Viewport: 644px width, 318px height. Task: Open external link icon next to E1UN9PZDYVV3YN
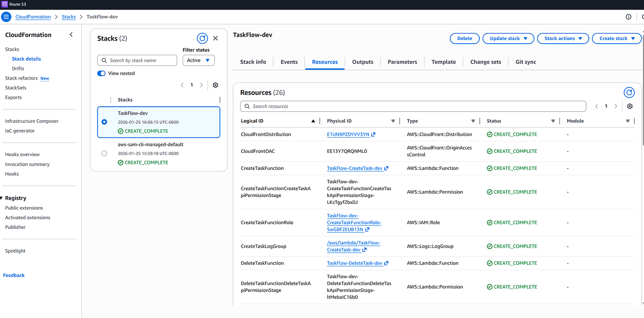pyautogui.click(x=373, y=134)
